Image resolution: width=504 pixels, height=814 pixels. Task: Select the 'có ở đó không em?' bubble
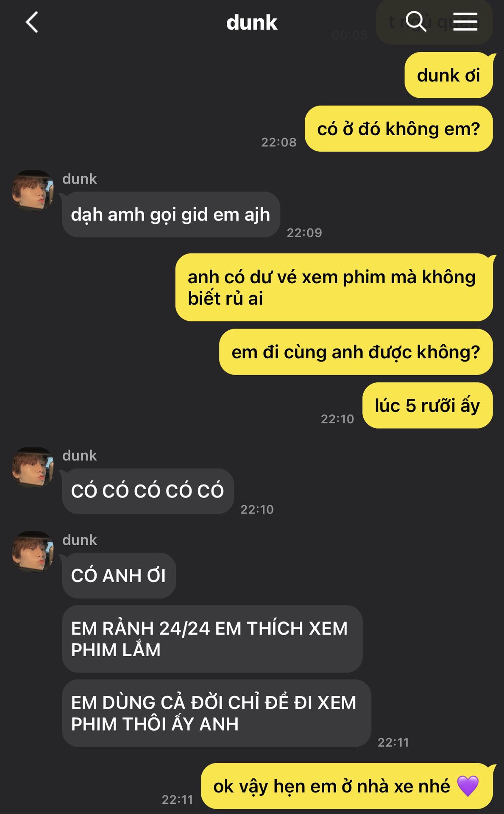tap(398, 128)
